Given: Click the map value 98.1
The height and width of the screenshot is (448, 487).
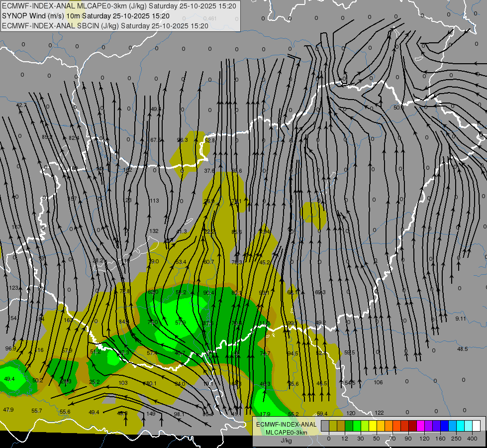Looking at the screenshot, I should [179, 414].
